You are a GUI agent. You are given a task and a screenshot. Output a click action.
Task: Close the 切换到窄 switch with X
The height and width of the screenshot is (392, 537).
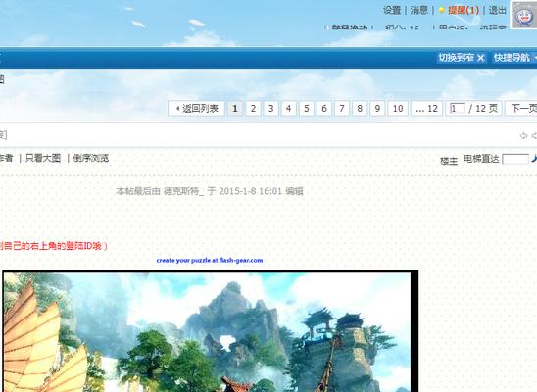[x=481, y=58]
